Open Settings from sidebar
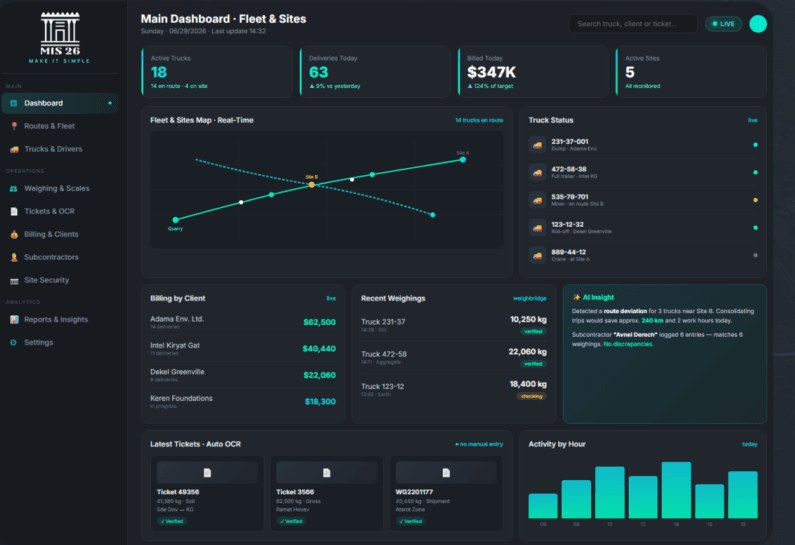The width and height of the screenshot is (795, 545). tap(60, 343)
